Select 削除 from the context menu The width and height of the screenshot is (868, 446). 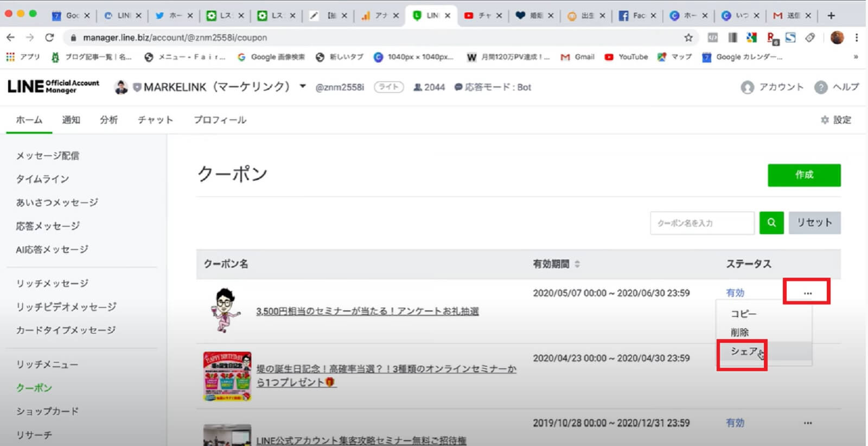tap(739, 332)
